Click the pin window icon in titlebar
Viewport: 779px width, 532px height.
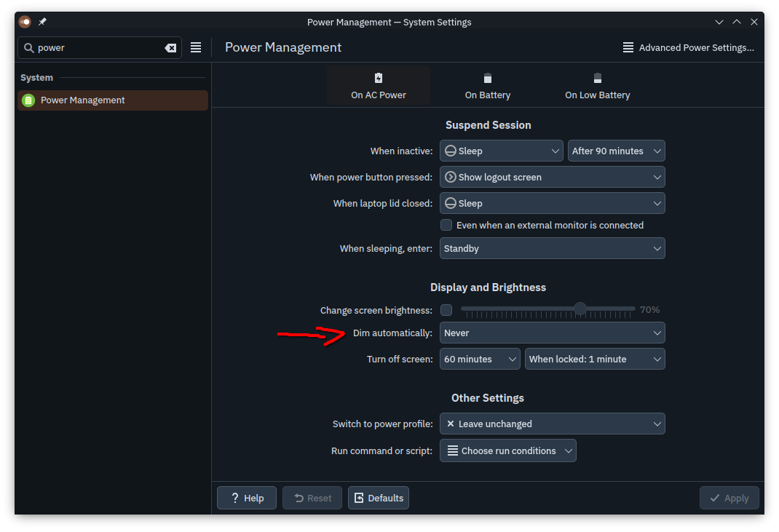tap(42, 22)
